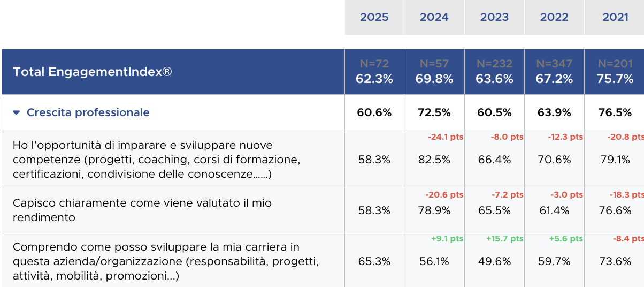This screenshot has height=287, width=644.
Task: Click the Total EngagementIndex header row title
Action: (x=93, y=72)
